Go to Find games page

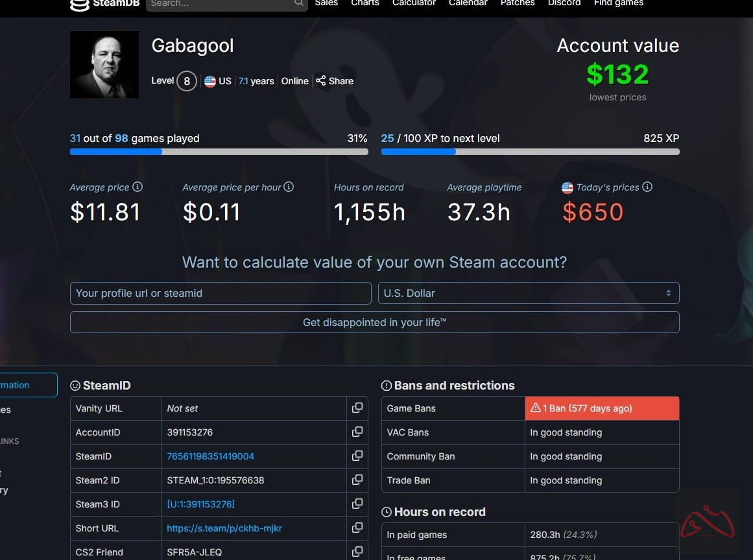point(618,3)
